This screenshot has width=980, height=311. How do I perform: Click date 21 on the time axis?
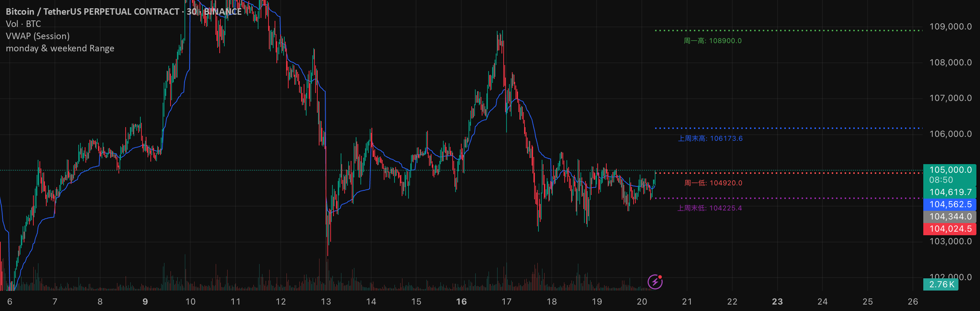[x=687, y=302]
